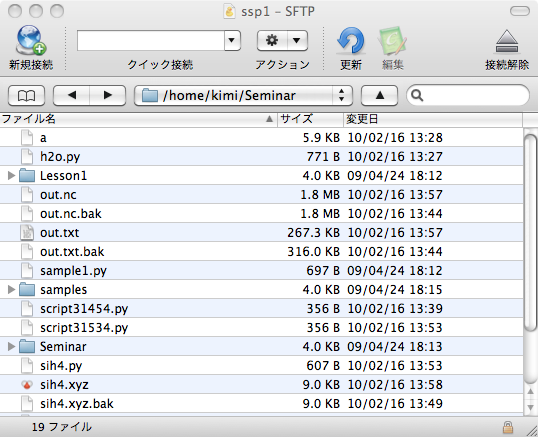Sort by サイズ column header
538x437 pixels.
click(310, 119)
